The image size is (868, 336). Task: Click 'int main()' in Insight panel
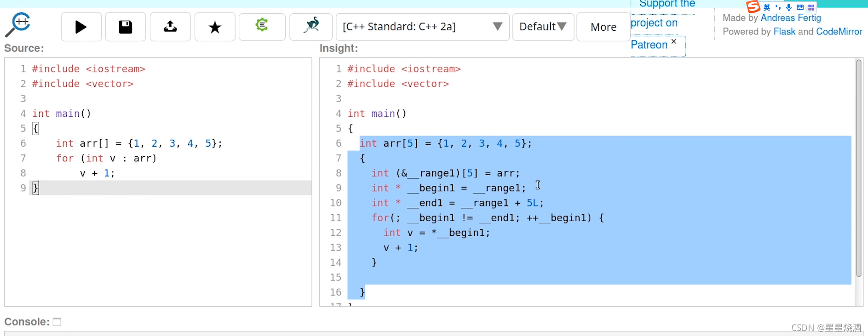(x=377, y=114)
